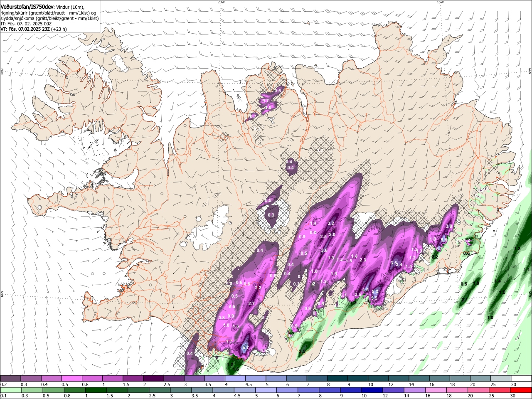Viewport: 532px width, 399px height.
Task: Click the IT: Fös. 07. 02. 2025 00Z line
Action: [26, 24]
